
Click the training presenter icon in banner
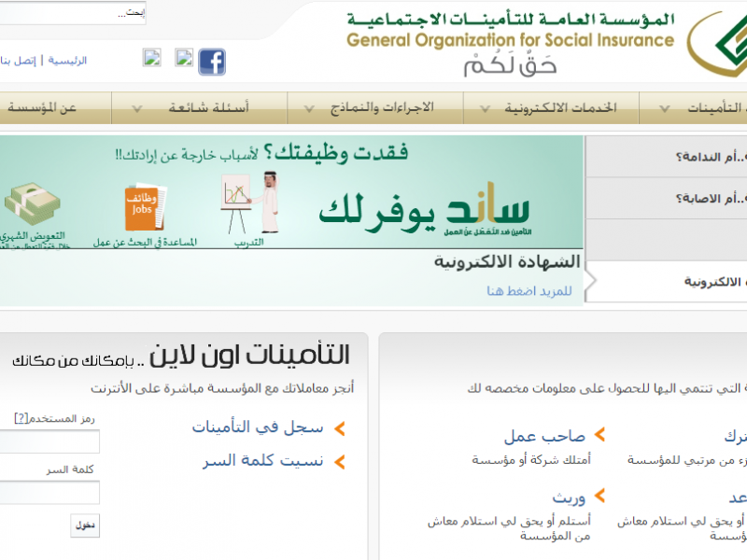click(249, 203)
